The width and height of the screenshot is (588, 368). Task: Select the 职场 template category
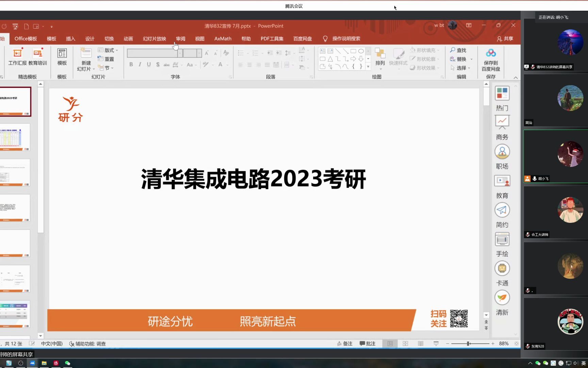(x=502, y=157)
